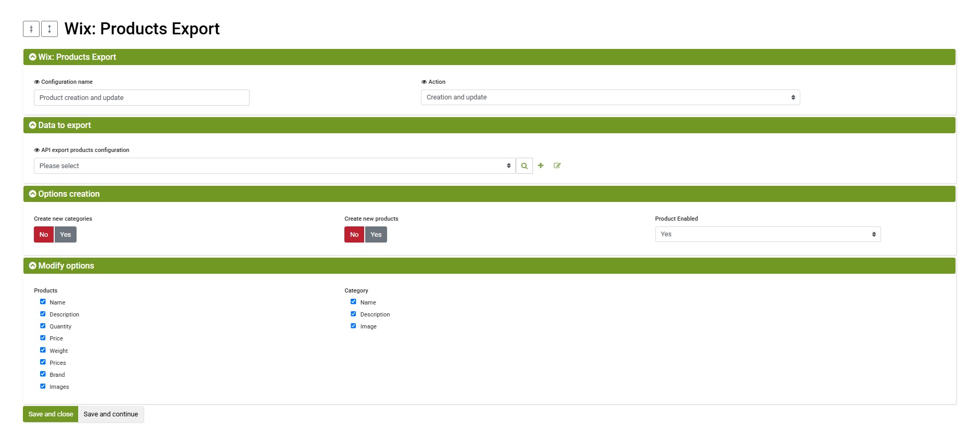
Task: Click Save and continue button
Action: click(111, 414)
